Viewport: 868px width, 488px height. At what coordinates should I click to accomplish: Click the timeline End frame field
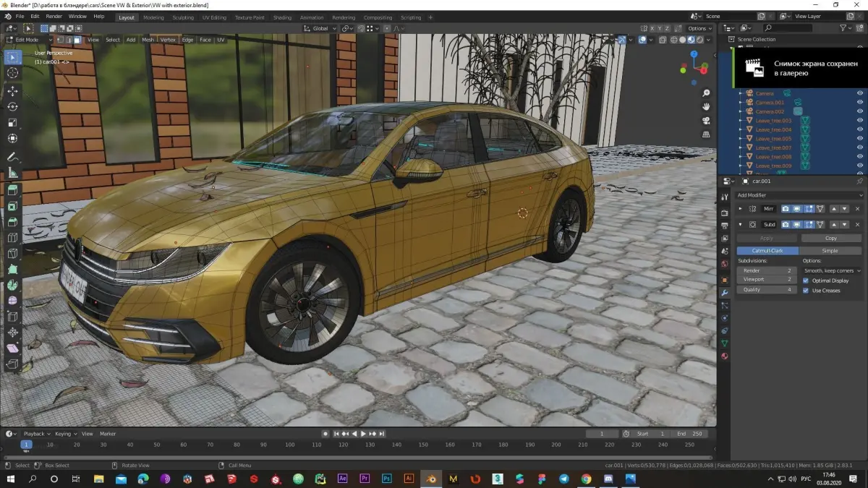pyautogui.click(x=690, y=434)
